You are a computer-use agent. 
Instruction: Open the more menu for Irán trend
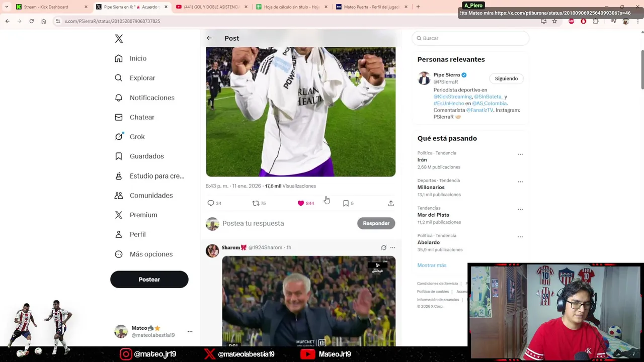click(520, 154)
